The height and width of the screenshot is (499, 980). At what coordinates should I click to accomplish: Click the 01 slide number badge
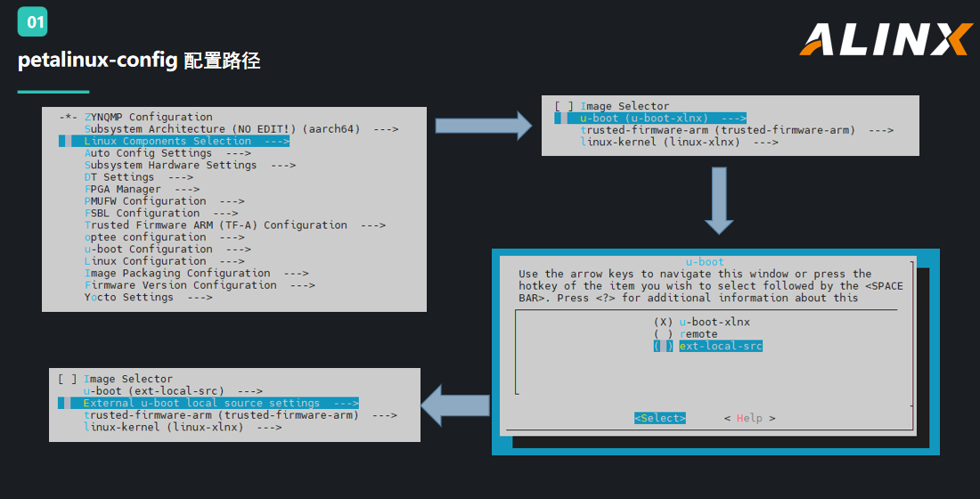(32, 22)
